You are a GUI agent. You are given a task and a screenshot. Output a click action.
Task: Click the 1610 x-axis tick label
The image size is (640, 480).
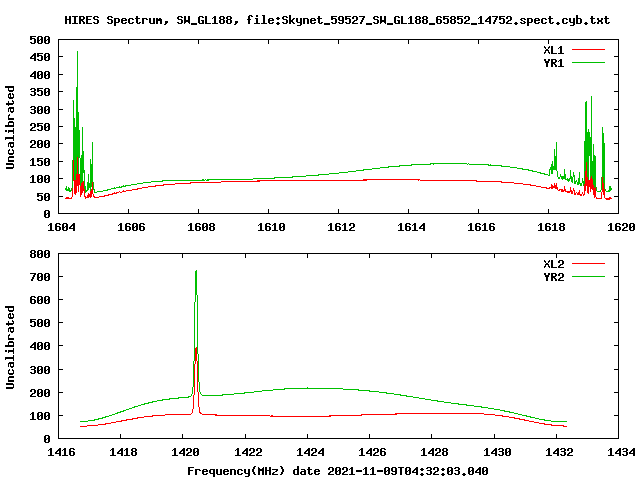[271, 227]
